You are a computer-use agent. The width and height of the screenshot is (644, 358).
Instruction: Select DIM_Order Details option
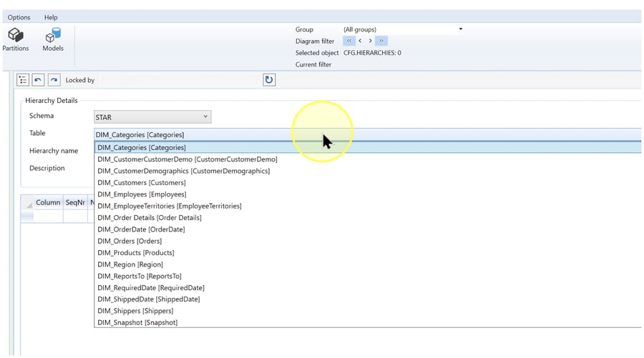coord(368,217)
